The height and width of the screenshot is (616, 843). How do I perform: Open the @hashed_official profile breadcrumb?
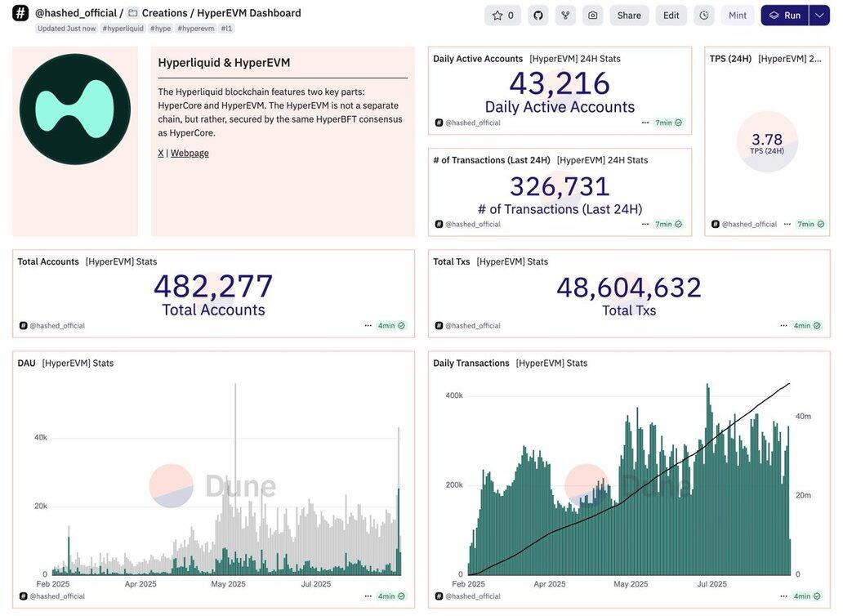click(75, 13)
